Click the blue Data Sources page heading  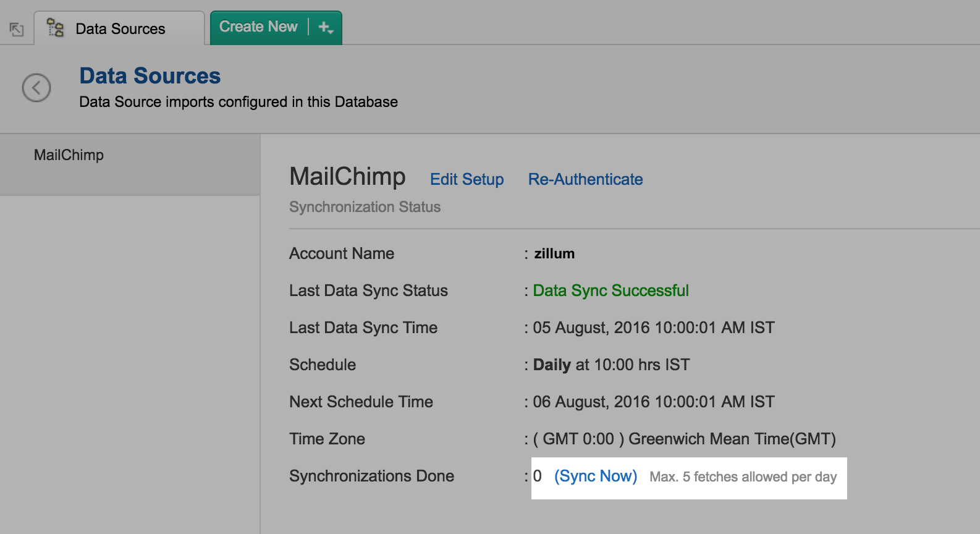click(x=150, y=76)
